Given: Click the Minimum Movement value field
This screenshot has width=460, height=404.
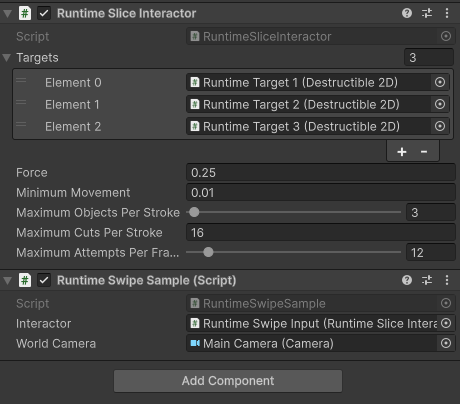Looking at the screenshot, I should pyautogui.click(x=321, y=192).
